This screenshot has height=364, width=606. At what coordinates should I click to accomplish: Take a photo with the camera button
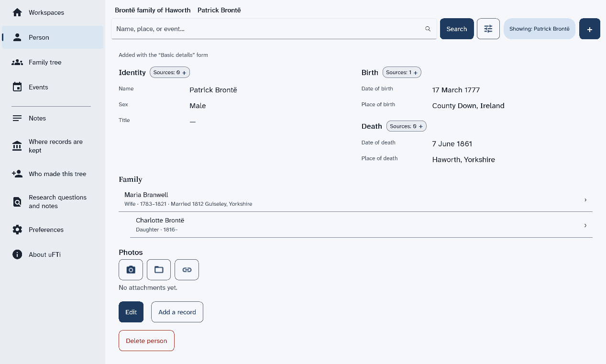131,270
